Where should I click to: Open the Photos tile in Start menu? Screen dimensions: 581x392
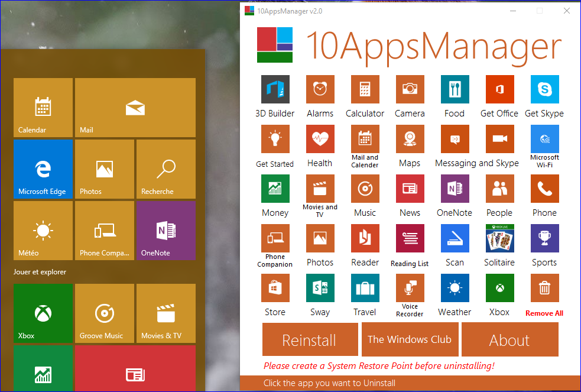(105, 169)
